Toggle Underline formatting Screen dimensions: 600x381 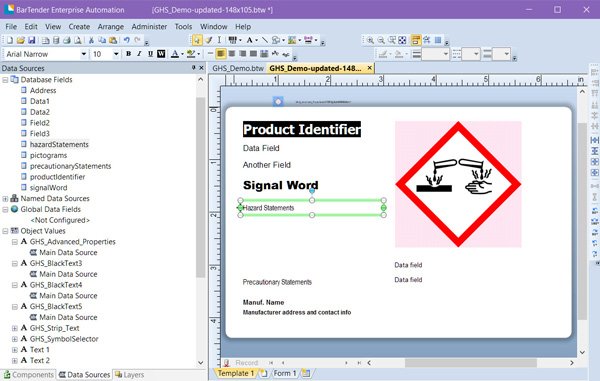(150, 54)
